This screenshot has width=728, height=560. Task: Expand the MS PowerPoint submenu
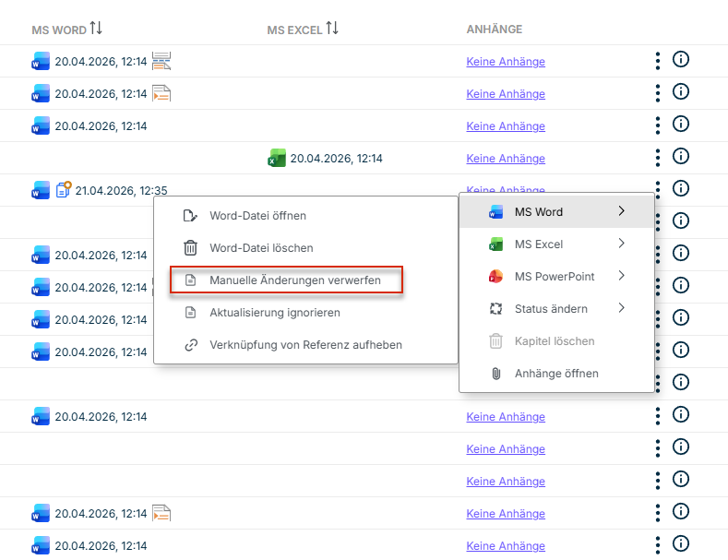tap(556, 276)
